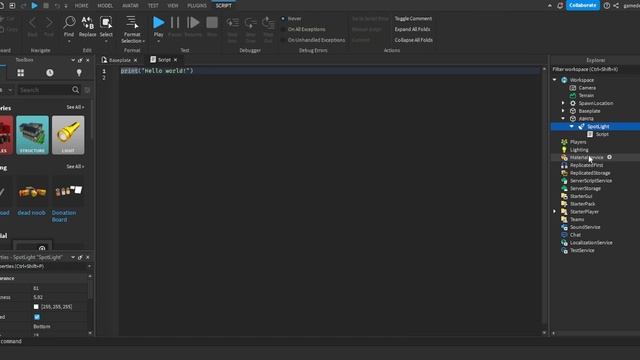This screenshot has height=360, width=640.
Task: Select On All Exceptions option
Action: pos(303,29)
